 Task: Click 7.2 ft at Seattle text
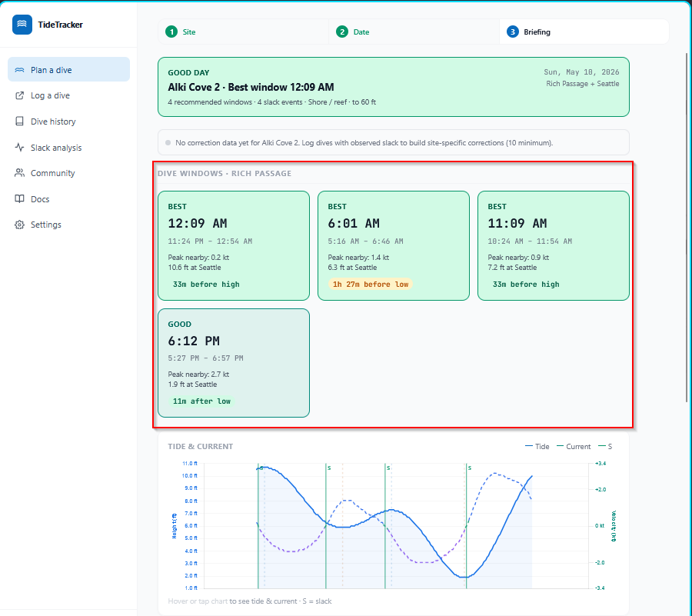(x=512, y=268)
